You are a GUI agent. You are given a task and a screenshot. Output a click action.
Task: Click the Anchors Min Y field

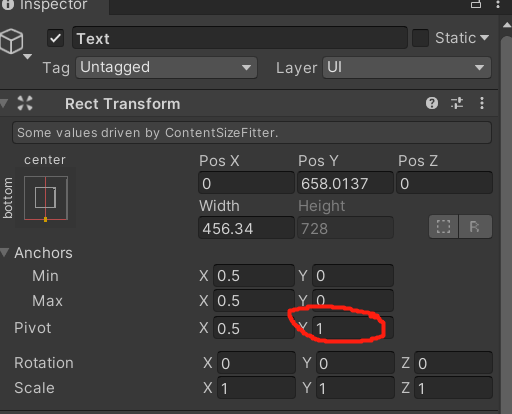point(353,276)
